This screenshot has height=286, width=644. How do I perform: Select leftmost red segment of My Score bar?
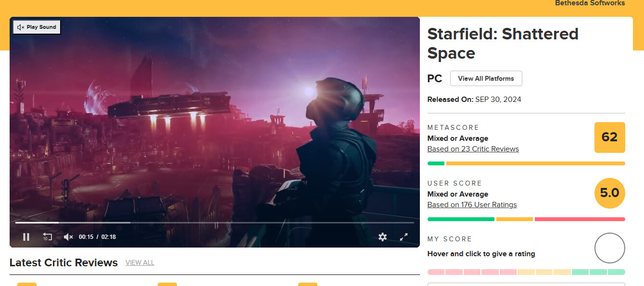[436, 272]
